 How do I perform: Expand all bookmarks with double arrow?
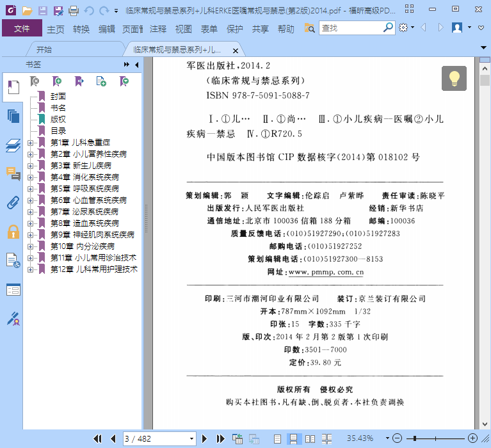tap(127, 65)
